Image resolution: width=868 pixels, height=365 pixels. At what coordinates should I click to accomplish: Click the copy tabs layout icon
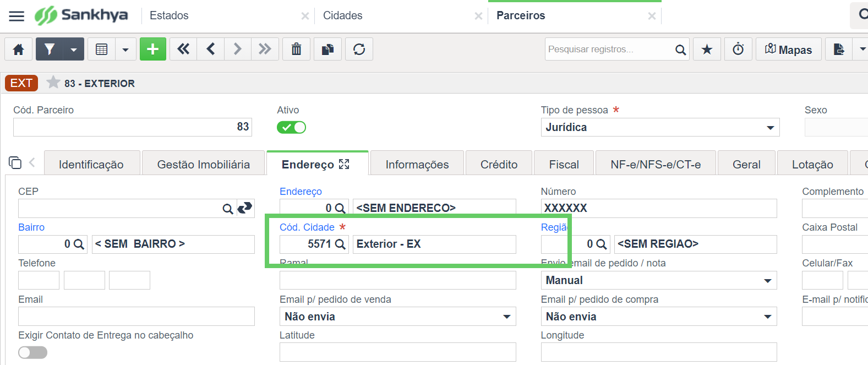(x=15, y=162)
